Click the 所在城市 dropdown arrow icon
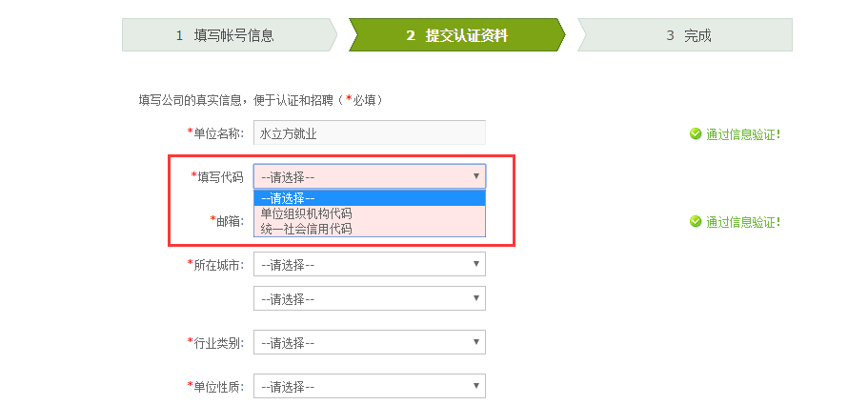Viewport: 868px width, 405px height. [x=476, y=263]
